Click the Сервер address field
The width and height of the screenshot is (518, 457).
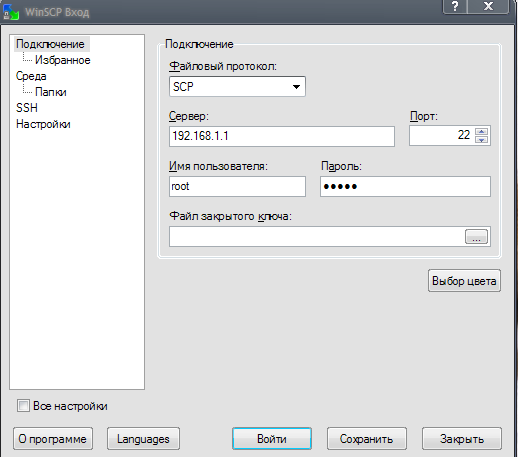click(x=282, y=136)
